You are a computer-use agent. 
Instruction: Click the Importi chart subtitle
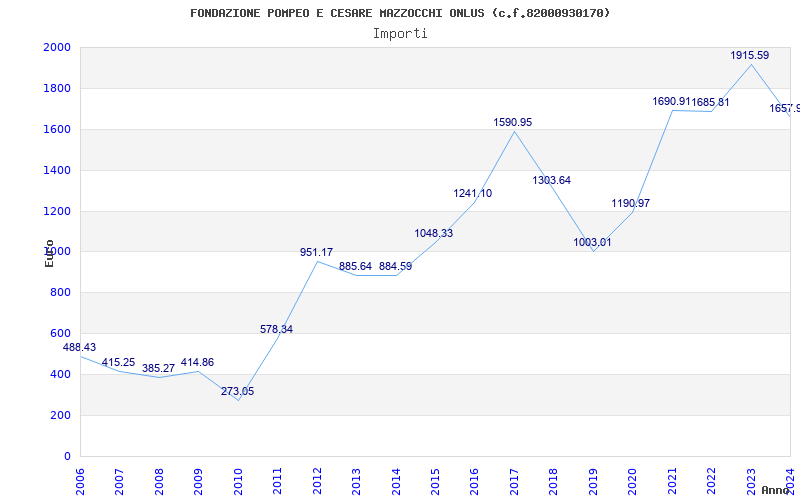[x=400, y=34]
